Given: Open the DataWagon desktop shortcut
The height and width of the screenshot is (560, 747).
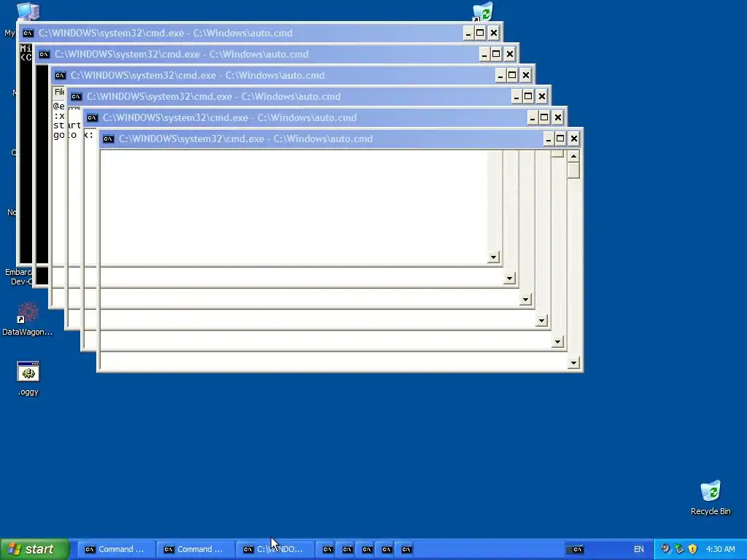Looking at the screenshot, I should 27,319.
